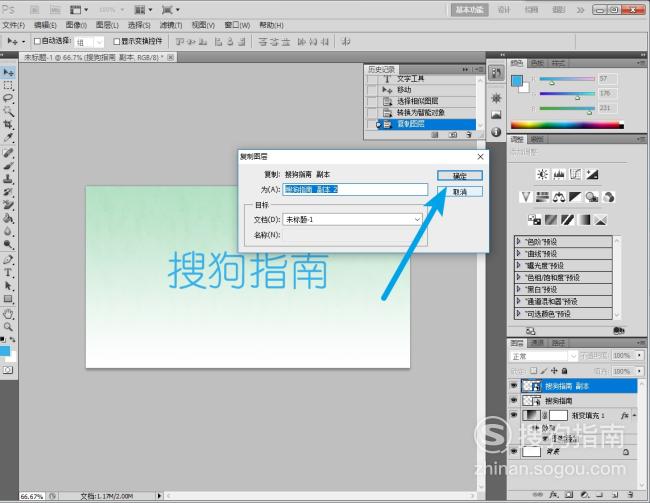
Task: Expand the "可选颜色"预设 list
Action: (518, 313)
